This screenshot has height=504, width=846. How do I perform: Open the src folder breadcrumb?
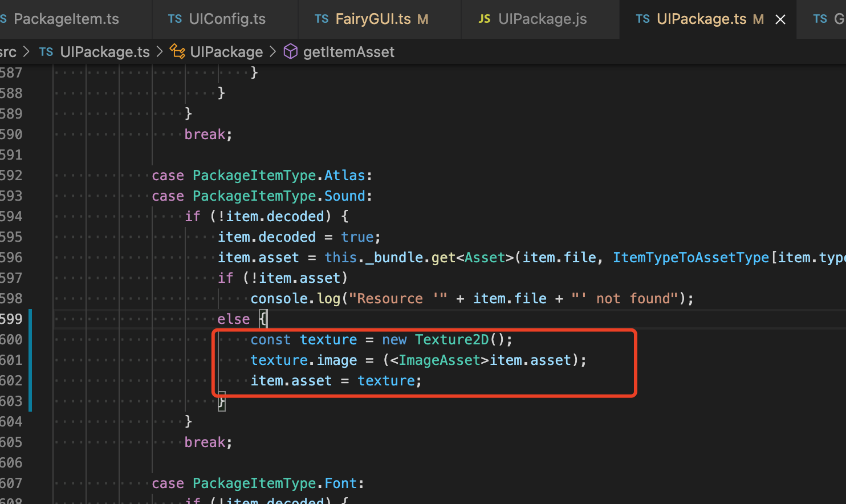point(8,52)
